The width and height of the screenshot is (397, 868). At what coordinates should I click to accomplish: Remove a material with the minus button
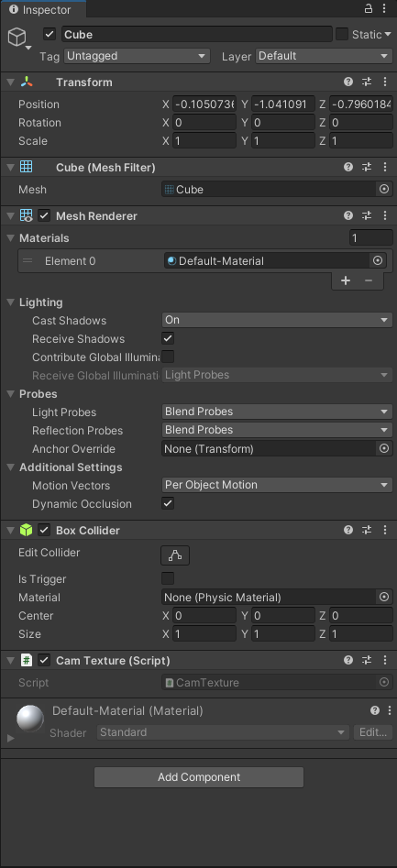click(x=369, y=280)
